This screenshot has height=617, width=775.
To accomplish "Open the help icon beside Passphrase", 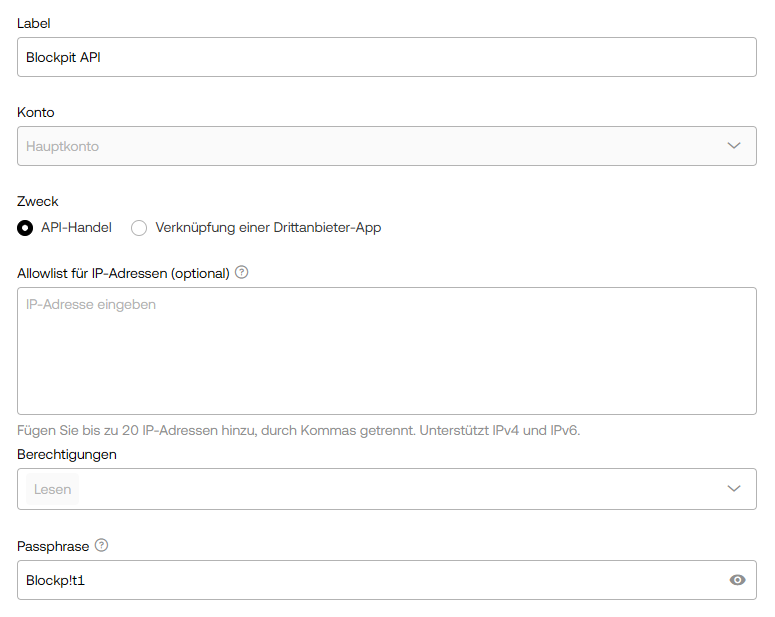I will point(101,545).
